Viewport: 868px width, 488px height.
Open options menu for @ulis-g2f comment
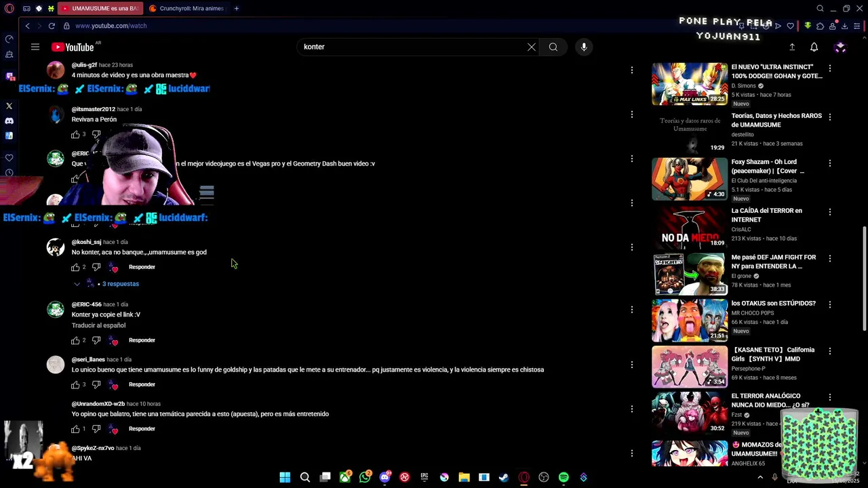point(631,70)
